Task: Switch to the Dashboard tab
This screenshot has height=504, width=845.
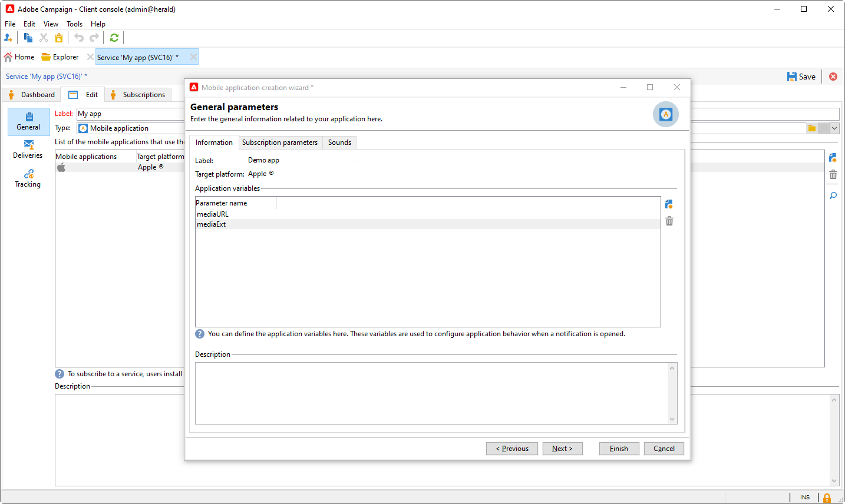Action: 32,95
